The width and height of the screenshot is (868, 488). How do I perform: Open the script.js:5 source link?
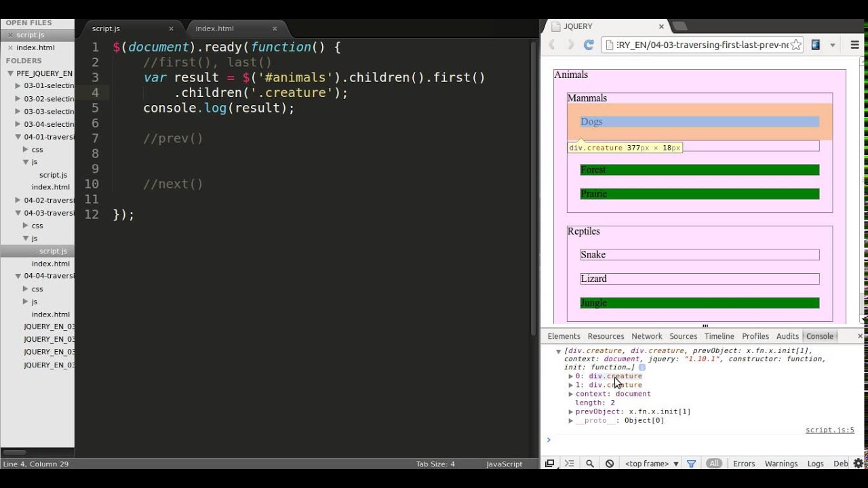830,430
